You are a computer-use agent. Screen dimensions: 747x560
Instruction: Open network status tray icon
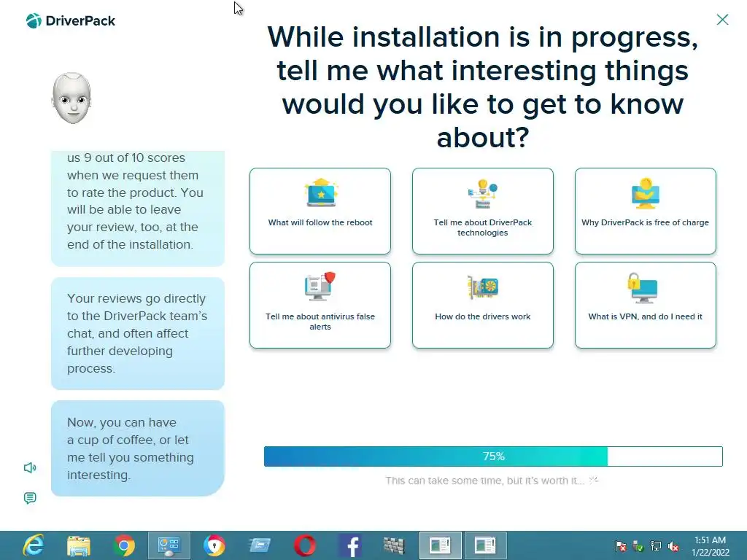click(x=656, y=546)
